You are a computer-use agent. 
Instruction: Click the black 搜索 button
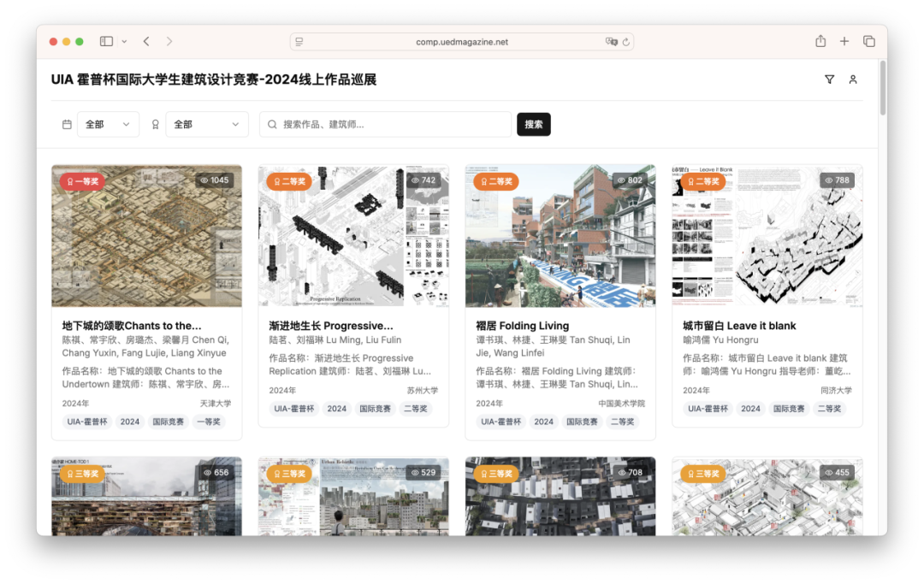click(x=533, y=124)
